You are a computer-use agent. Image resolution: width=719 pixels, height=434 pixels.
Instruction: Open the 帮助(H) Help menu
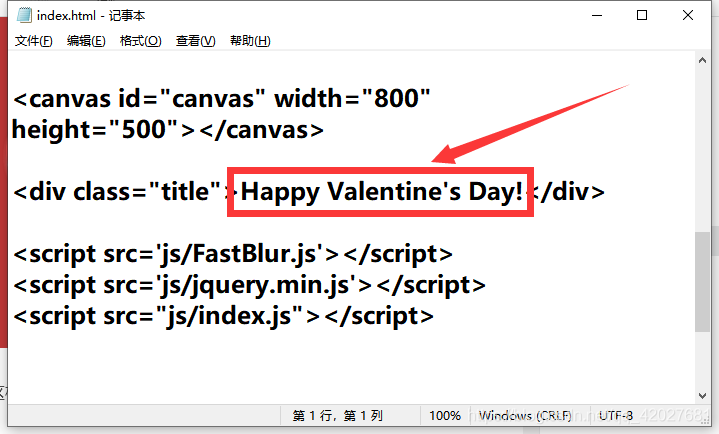[x=250, y=41]
